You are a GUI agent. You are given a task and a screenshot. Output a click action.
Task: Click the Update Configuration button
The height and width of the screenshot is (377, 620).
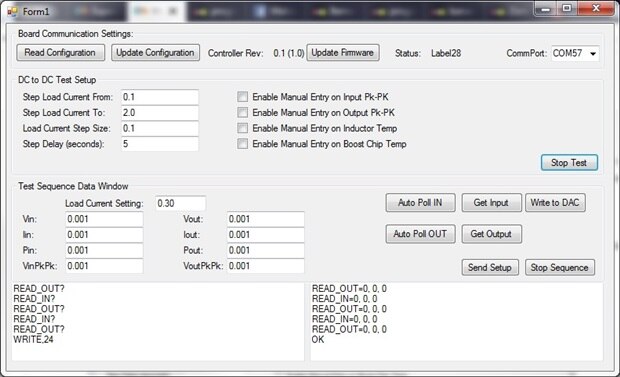(155, 53)
